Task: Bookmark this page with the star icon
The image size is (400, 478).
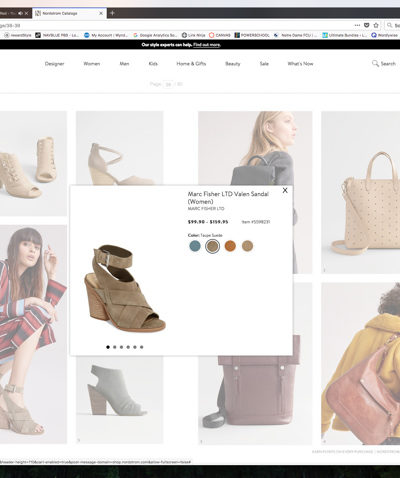Action: tap(376, 25)
